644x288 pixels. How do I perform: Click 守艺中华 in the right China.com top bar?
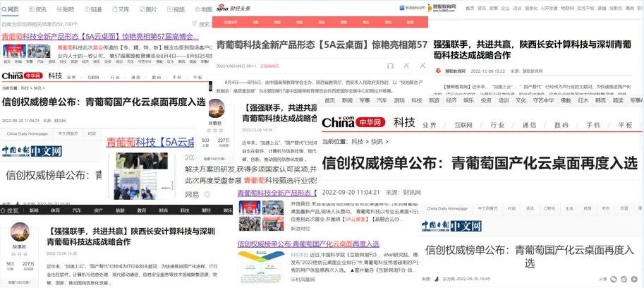point(543,100)
